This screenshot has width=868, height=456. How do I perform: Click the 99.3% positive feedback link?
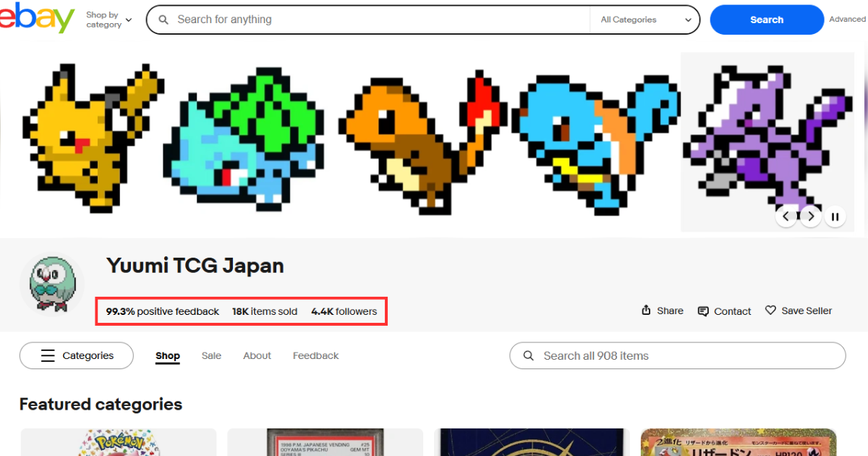(163, 311)
